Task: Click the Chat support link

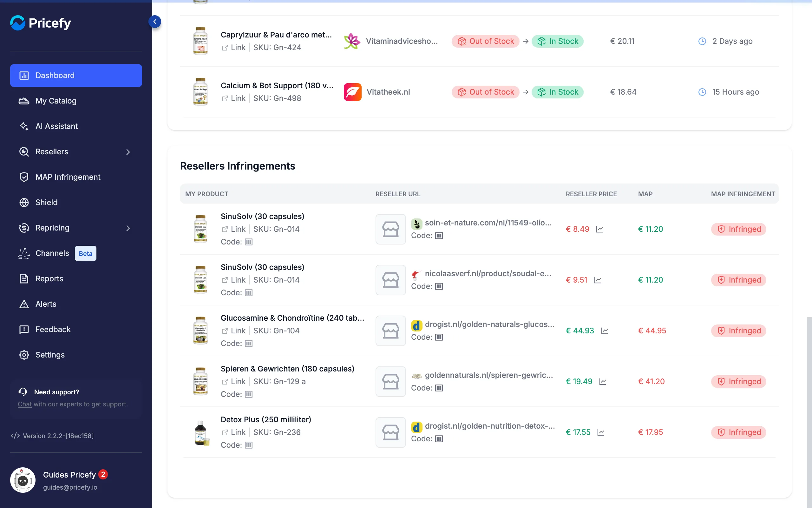Action: tap(24, 404)
